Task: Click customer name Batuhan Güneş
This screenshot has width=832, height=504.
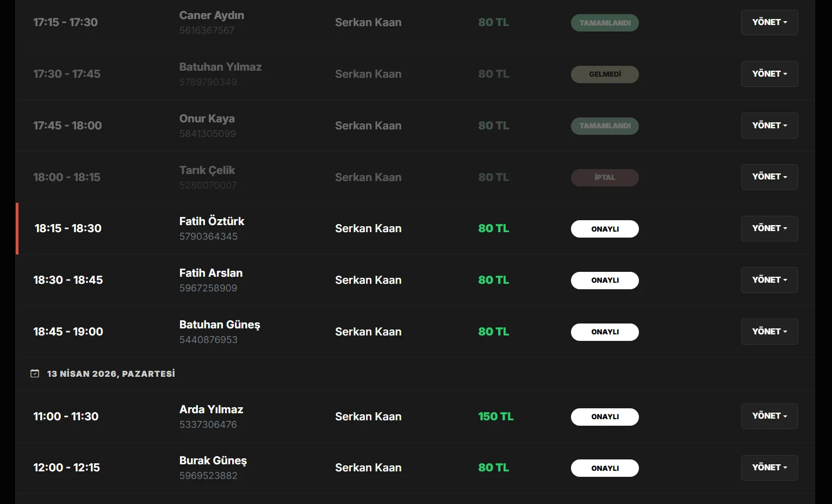Action: coord(220,325)
